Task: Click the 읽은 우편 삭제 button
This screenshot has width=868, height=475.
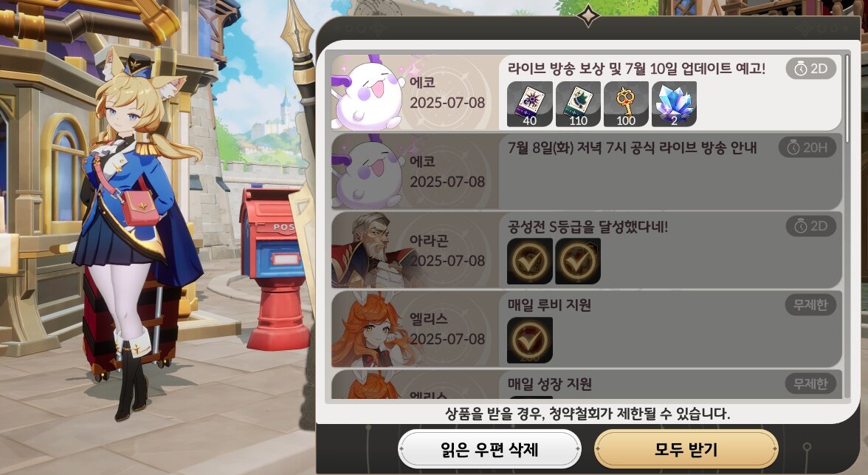Action: [489, 449]
